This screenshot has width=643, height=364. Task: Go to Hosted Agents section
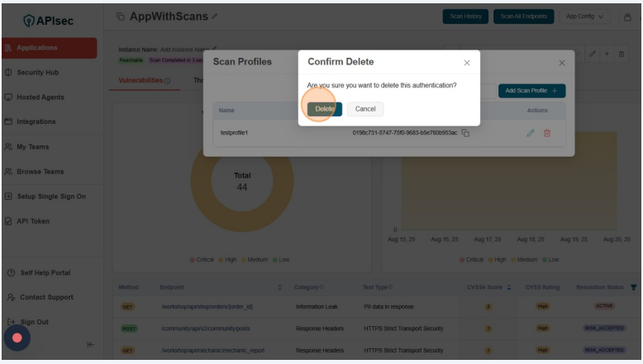40,97
